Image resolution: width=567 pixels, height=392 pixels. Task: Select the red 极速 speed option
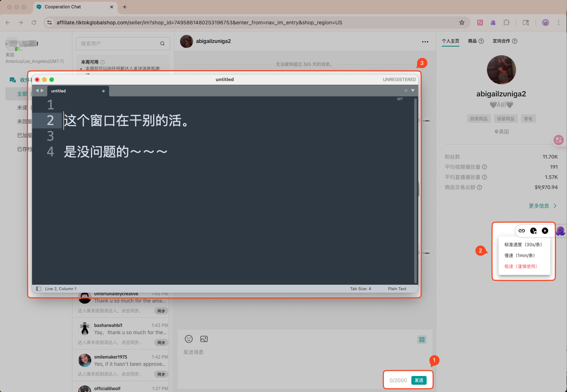[x=520, y=267]
